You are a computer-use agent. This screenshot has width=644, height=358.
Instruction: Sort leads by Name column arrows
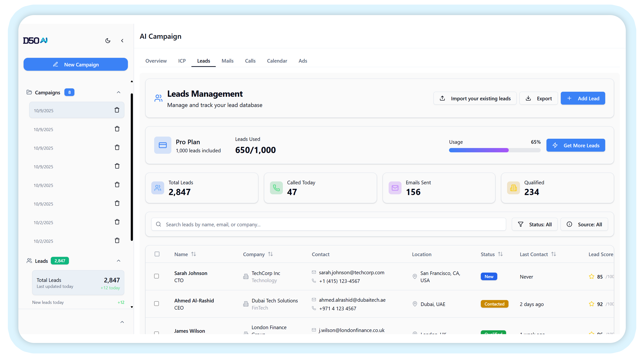[193, 254]
